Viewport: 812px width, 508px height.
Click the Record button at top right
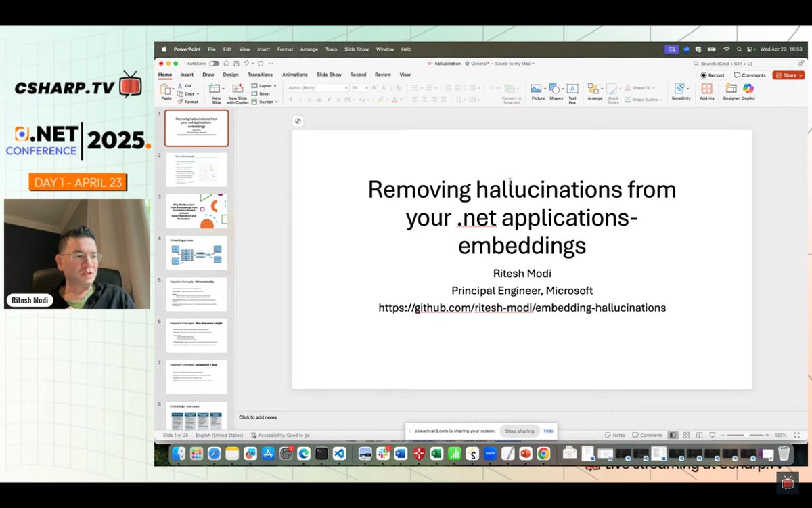(712, 75)
